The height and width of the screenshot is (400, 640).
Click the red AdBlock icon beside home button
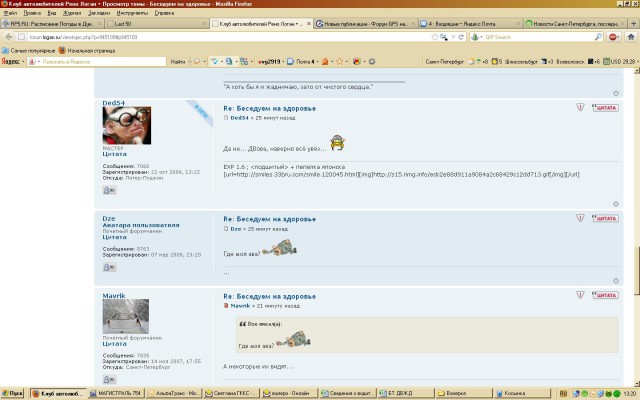[x=613, y=37]
